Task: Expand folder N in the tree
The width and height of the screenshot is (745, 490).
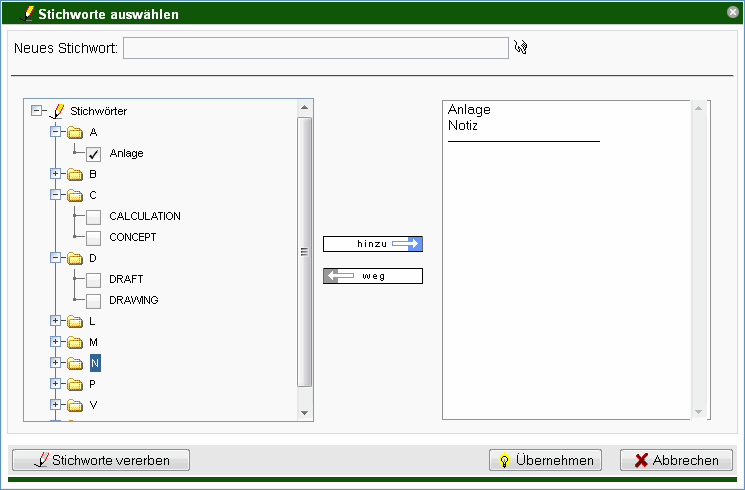Action: coord(56,363)
